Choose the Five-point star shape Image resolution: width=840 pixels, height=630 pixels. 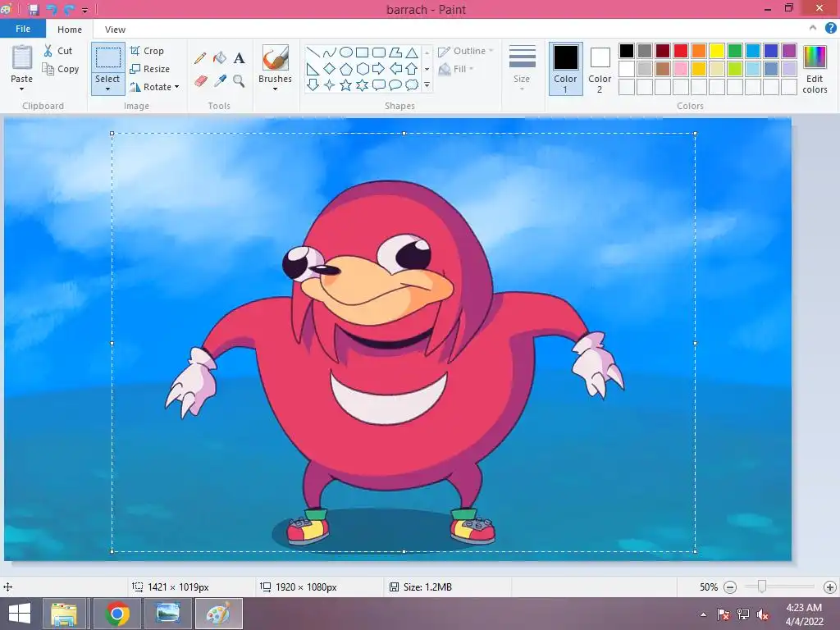coord(346,84)
